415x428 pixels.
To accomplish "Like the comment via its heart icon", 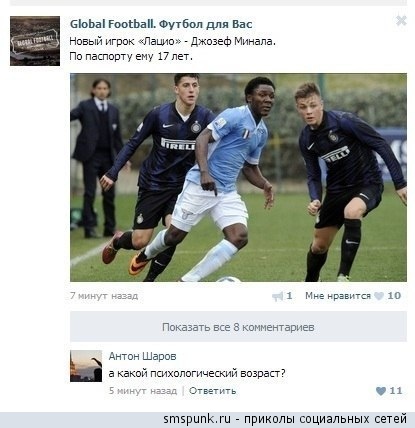I will (x=381, y=391).
